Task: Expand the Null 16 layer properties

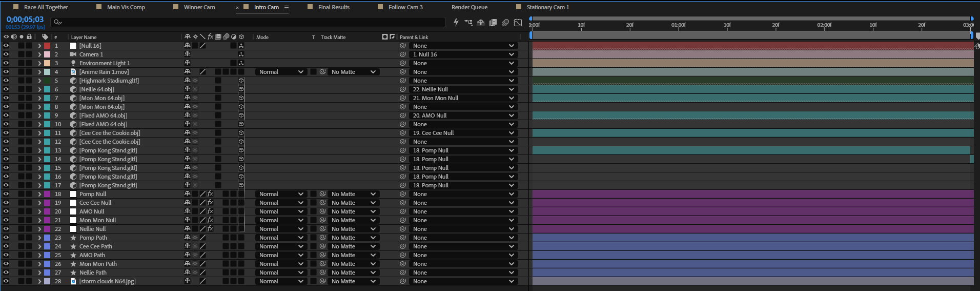Action: pos(39,46)
